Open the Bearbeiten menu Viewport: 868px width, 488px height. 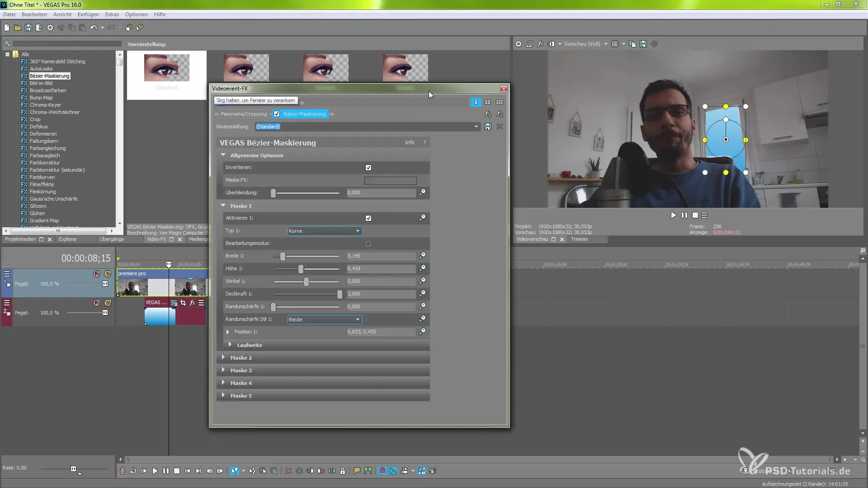[x=34, y=14]
